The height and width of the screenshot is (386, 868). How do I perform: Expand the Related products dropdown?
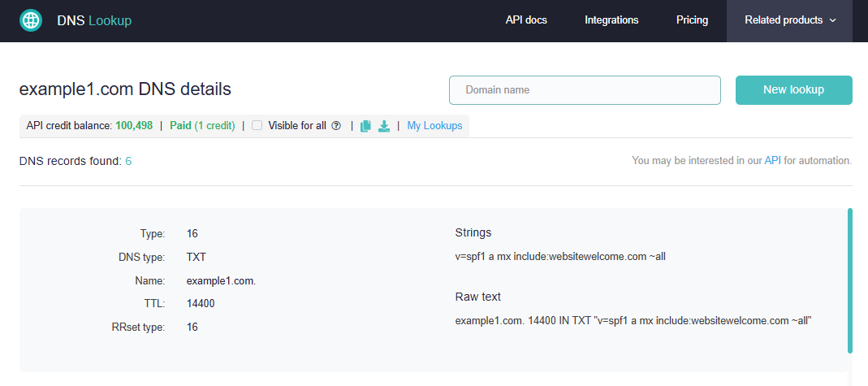(789, 20)
